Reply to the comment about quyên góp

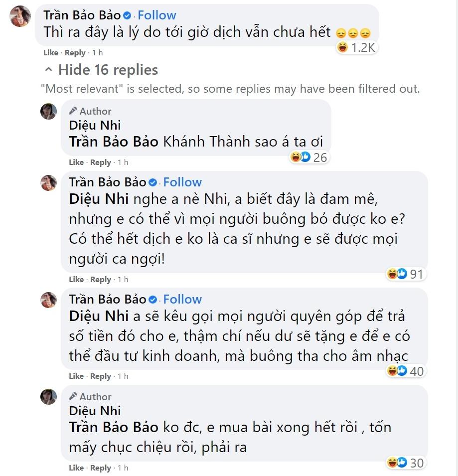click(101, 376)
